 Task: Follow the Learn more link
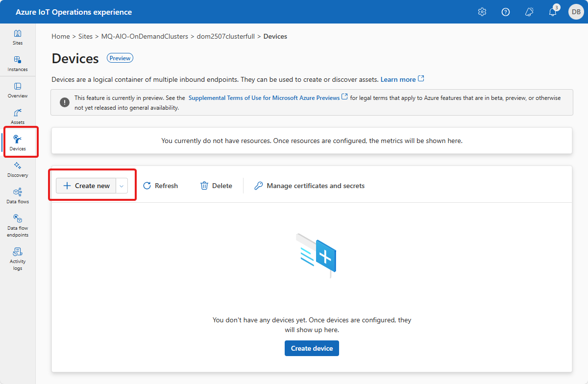pos(402,79)
